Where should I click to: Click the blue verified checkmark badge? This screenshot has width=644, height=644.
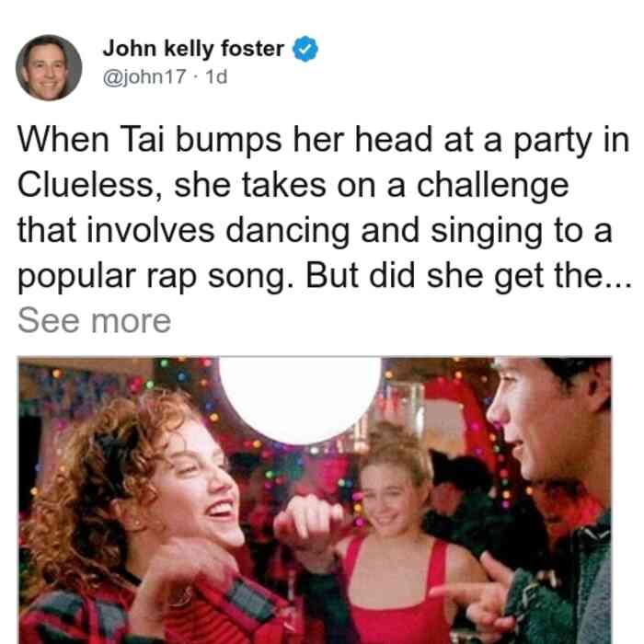(x=305, y=49)
